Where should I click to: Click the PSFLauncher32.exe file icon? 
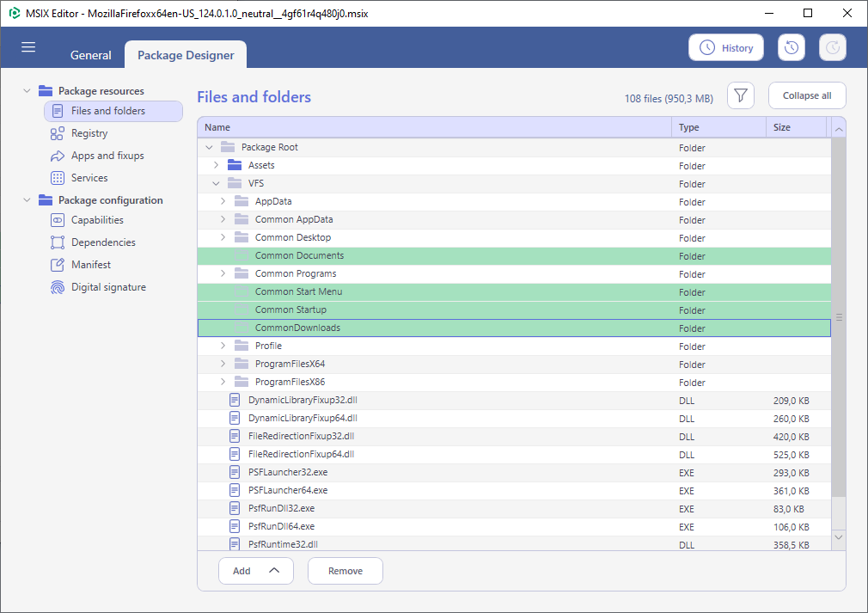(235, 472)
